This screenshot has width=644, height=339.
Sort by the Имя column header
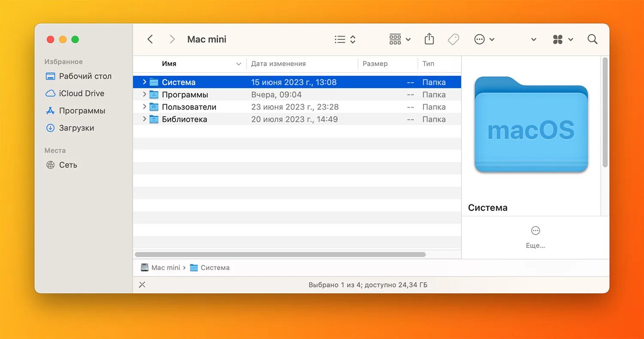click(169, 64)
